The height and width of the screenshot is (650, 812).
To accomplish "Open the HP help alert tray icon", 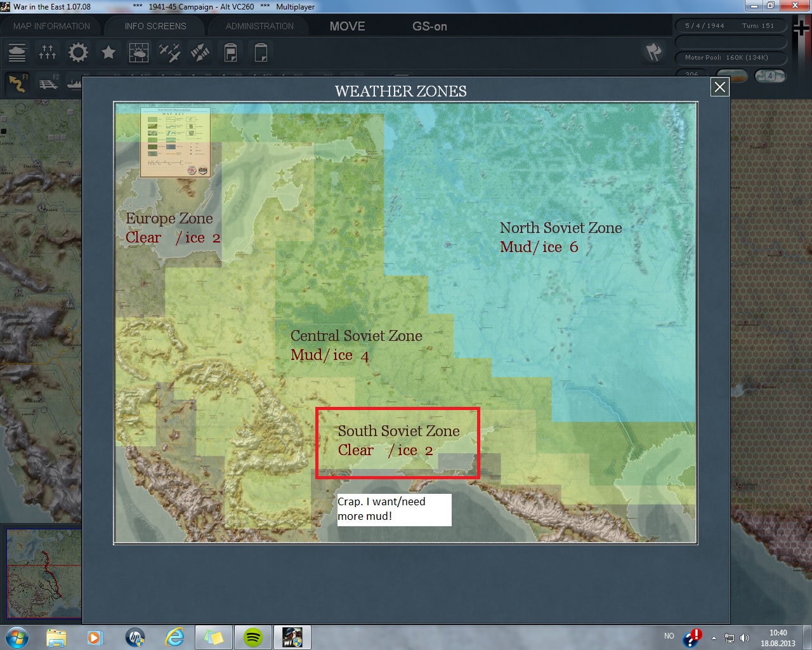I will (693, 637).
